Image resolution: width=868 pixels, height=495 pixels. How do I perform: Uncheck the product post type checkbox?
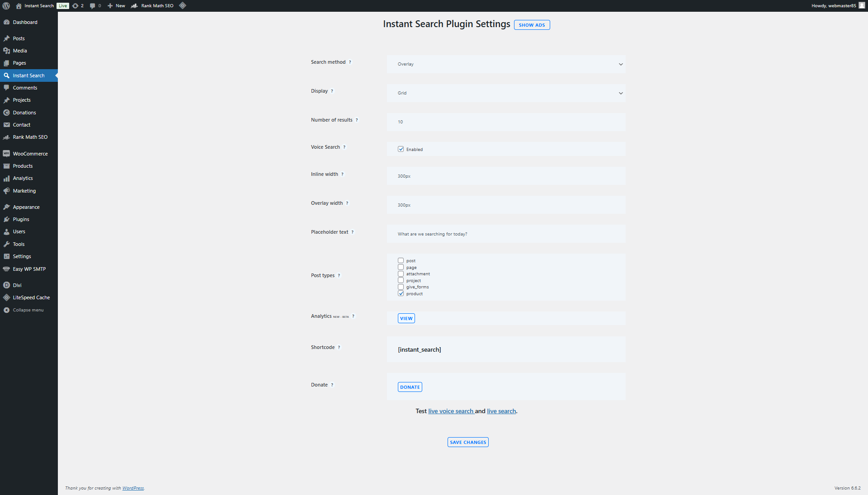click(x=401, y=294)
